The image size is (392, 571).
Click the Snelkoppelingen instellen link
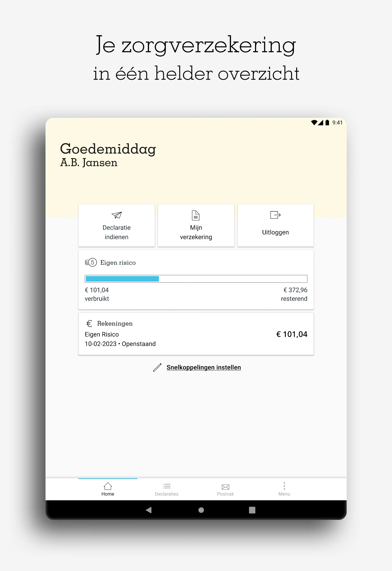pyautogui.click(x=204, y=367)
